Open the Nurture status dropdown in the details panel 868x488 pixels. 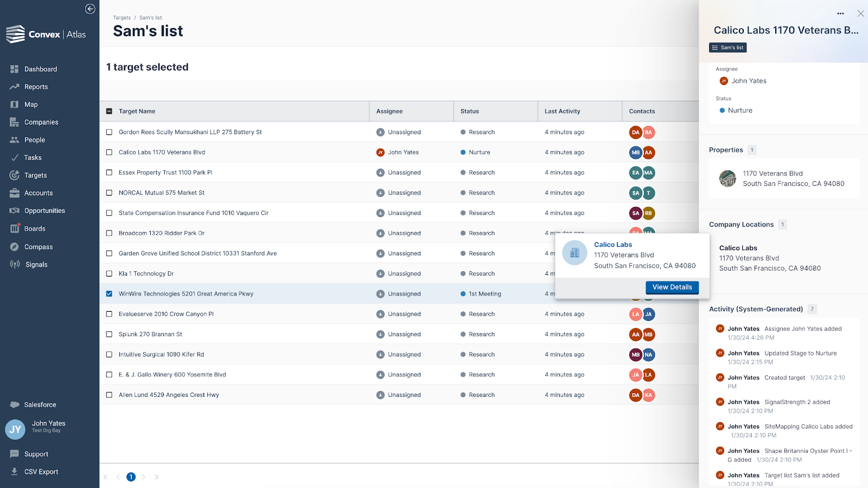739,111
